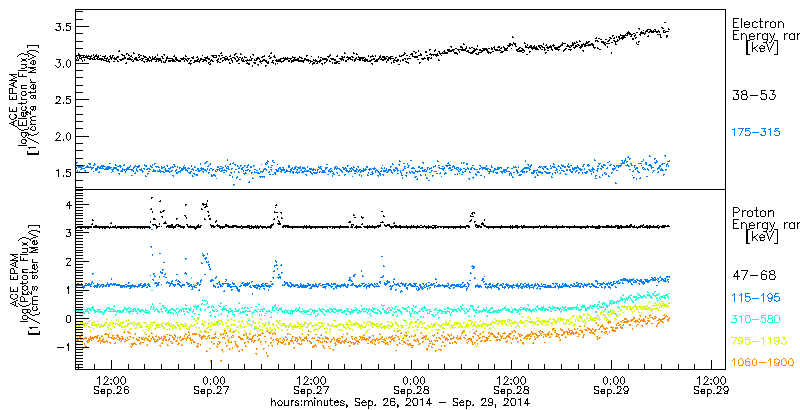
Task: Click the 3.5 tick on electron axis
Action: [x=61, y=27]
